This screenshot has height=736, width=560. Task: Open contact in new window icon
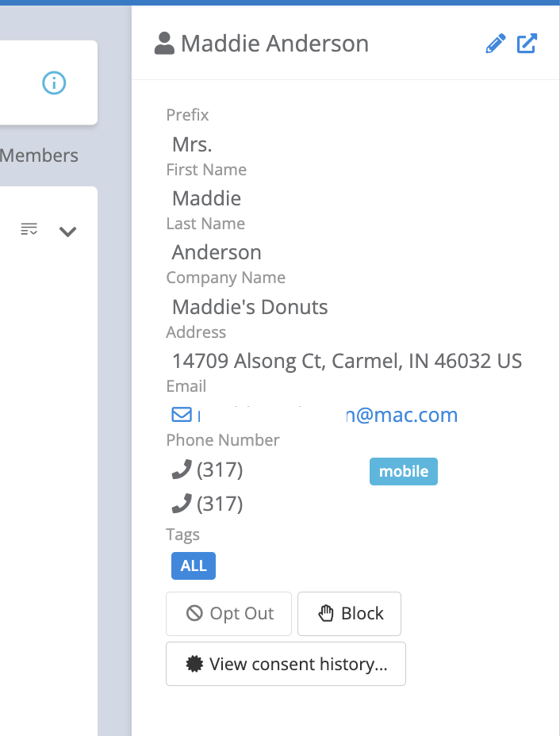click(527, 44)
